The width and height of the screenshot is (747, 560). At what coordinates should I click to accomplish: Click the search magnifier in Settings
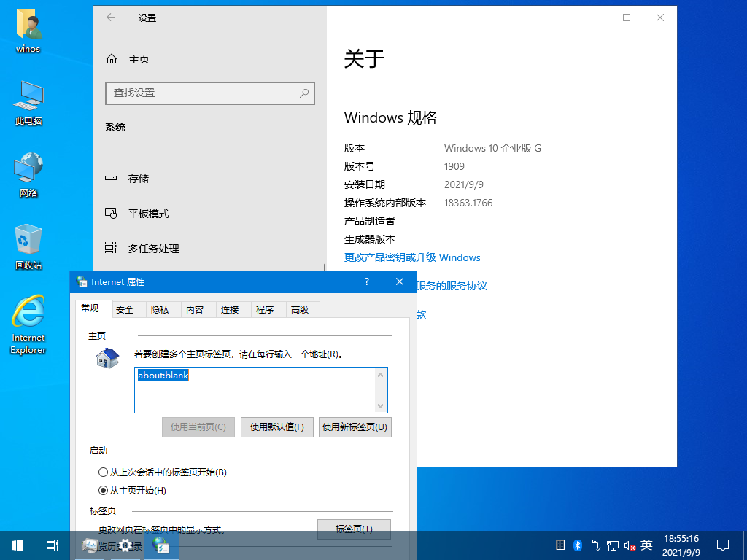tap(304, 93)
